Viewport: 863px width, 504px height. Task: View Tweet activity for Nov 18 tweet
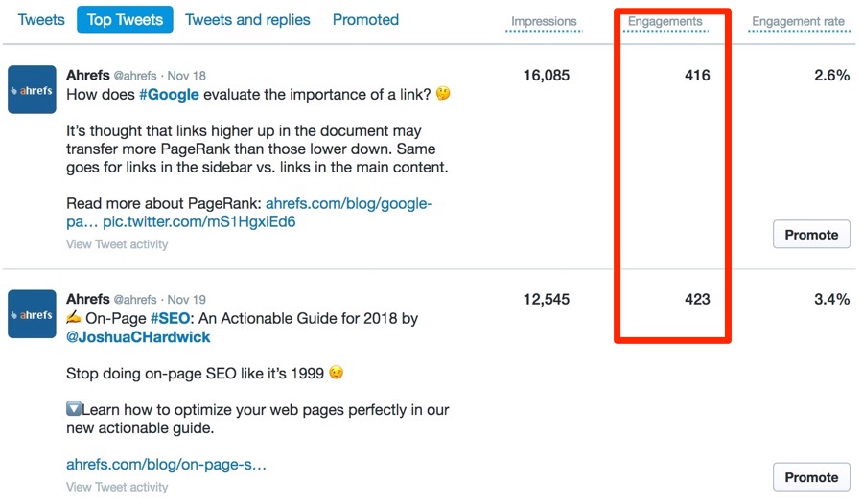point(117,244)
